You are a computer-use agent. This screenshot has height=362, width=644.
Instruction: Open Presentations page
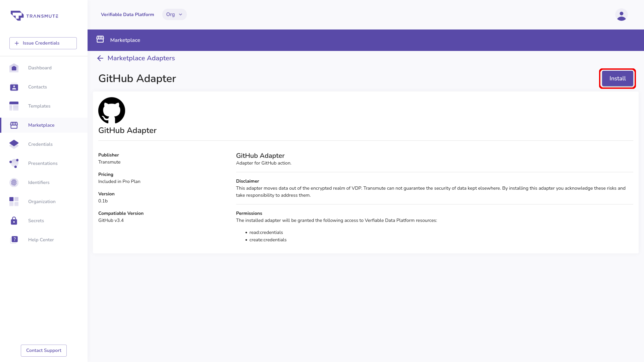43,163
